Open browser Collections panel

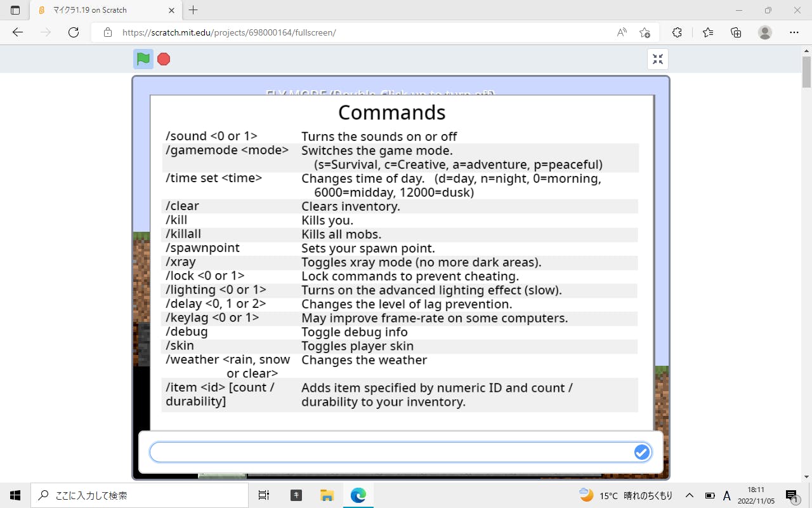[736, 32]
